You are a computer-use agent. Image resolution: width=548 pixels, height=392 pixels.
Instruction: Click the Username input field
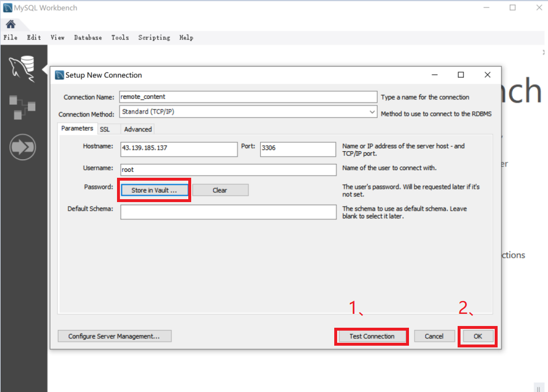click(228, 170)
